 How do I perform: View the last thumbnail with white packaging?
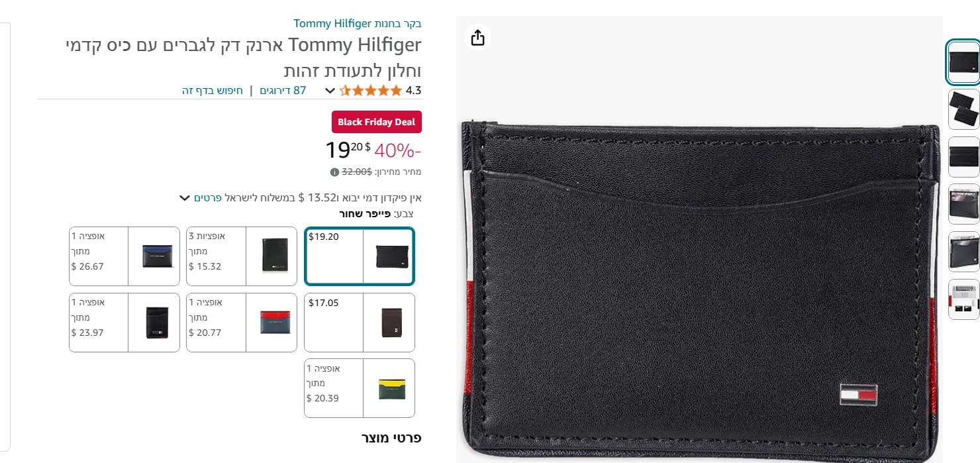point(963,299)
